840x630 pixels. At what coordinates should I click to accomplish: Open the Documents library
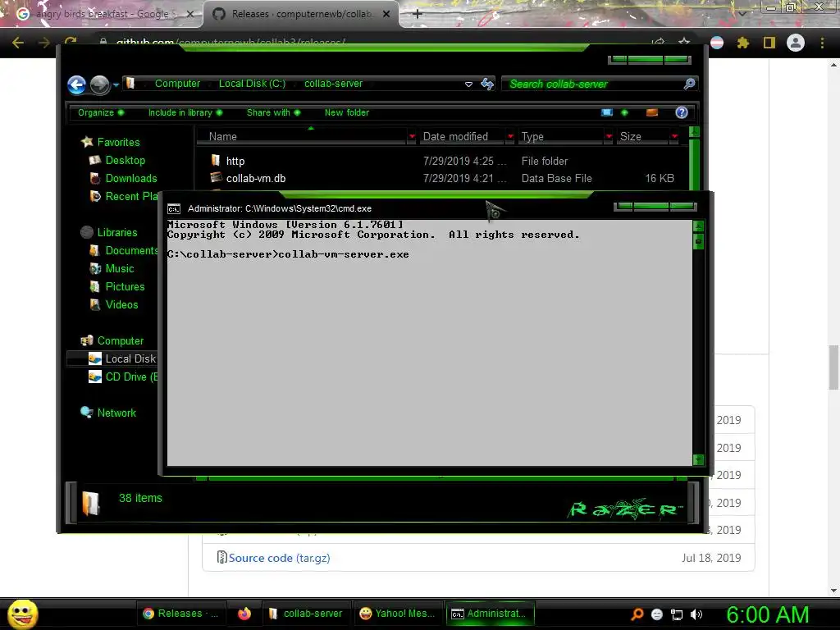(x=124, y=251)
